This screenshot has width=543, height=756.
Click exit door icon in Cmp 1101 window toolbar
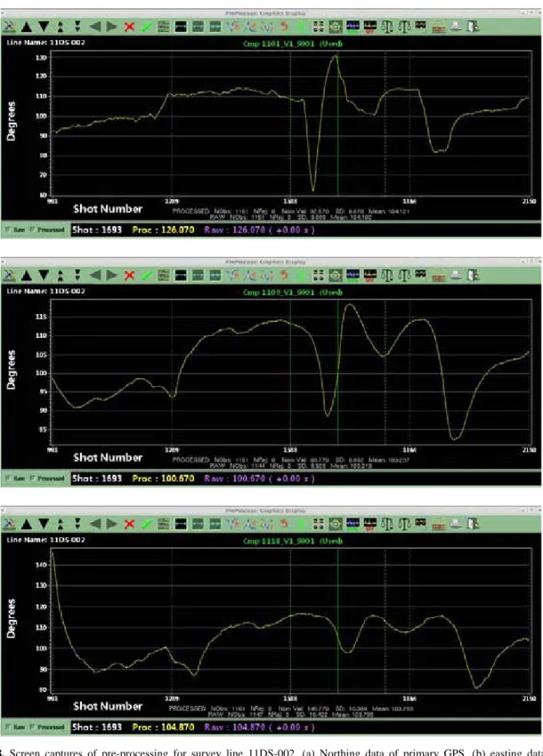point(474,27)
